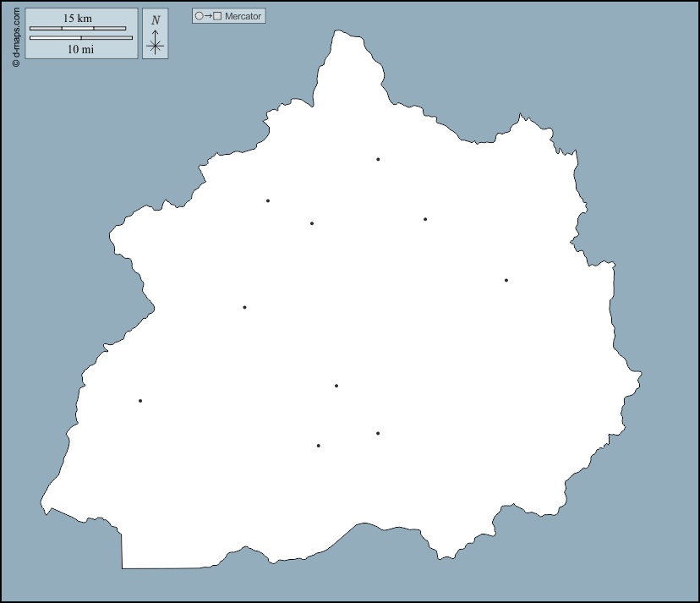Click the second-southernmost city dot
The image size is (700, 603).
(x=378, y=433)
